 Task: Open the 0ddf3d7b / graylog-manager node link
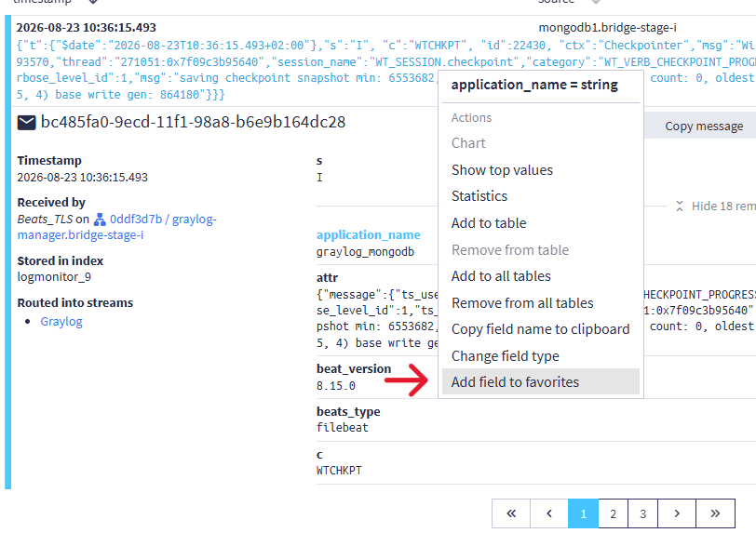click(116, 227)
